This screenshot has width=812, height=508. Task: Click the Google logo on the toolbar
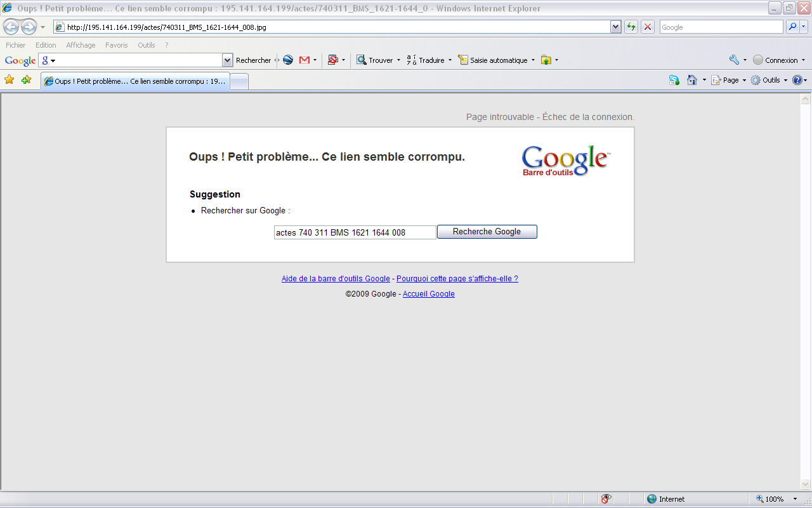(20, 60)
